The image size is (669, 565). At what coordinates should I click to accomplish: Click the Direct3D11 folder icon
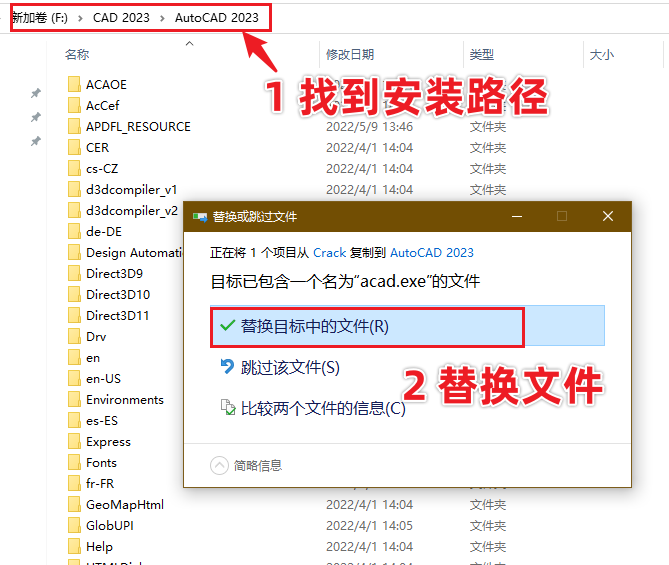(x=74, y=315)
